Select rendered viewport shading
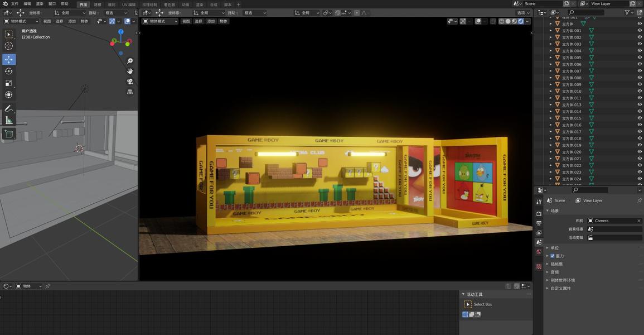644x335 pixels. [521, 21]
